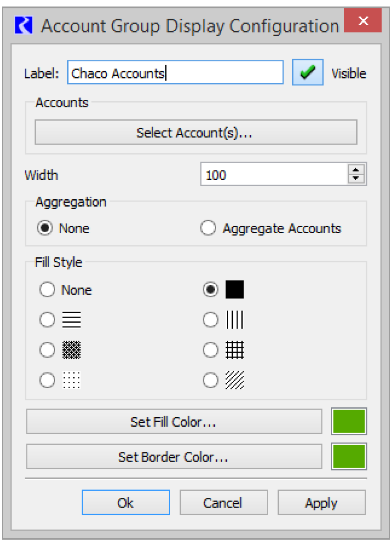The width and height of the screenshot is (392, 542).
Task: Open the Select Account(s) dialog
Action: [195, 133]
